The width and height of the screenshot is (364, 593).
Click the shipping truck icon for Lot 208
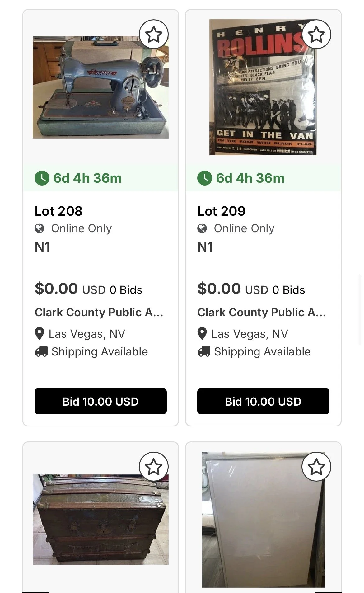pos(41,352)
